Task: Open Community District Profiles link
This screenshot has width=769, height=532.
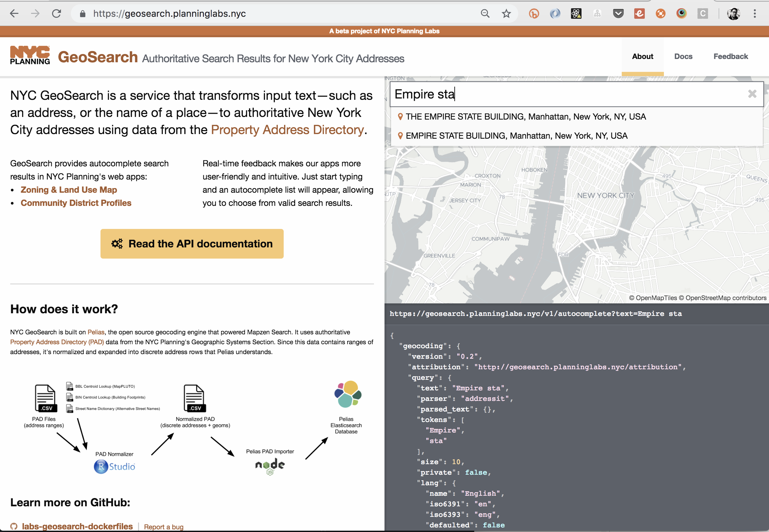Action: 76,203
